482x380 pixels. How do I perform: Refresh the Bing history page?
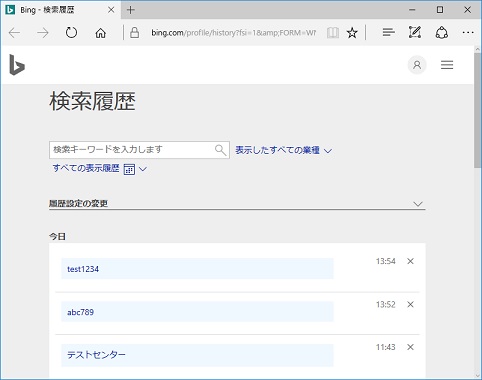tap(71, 33)
